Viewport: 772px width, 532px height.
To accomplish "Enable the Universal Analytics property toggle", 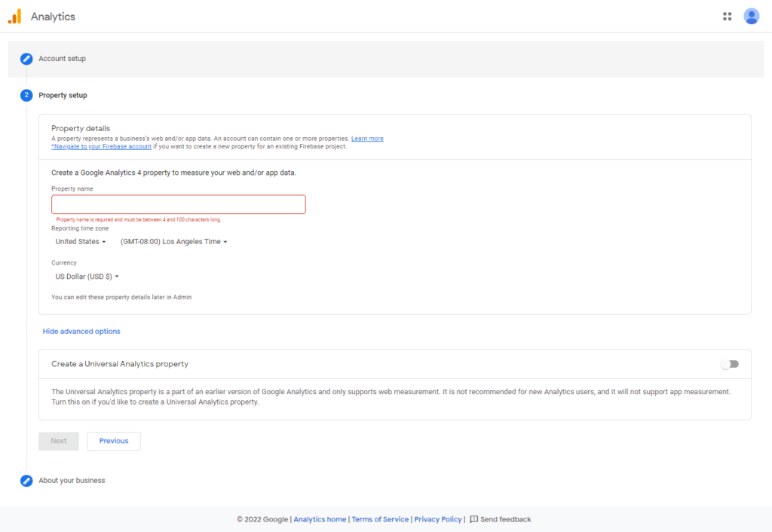I will point(730,364).
